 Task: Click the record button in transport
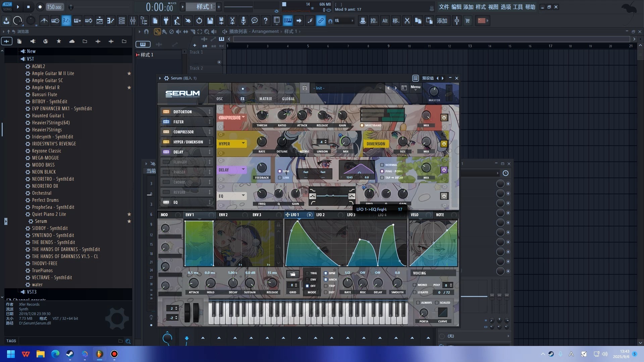(40, 7)
